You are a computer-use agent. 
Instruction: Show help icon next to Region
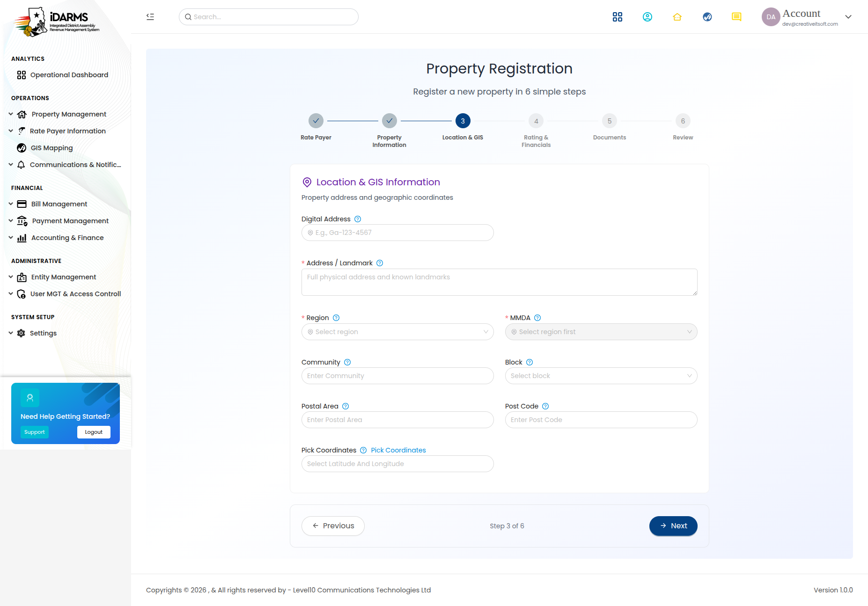coord(336,318)
